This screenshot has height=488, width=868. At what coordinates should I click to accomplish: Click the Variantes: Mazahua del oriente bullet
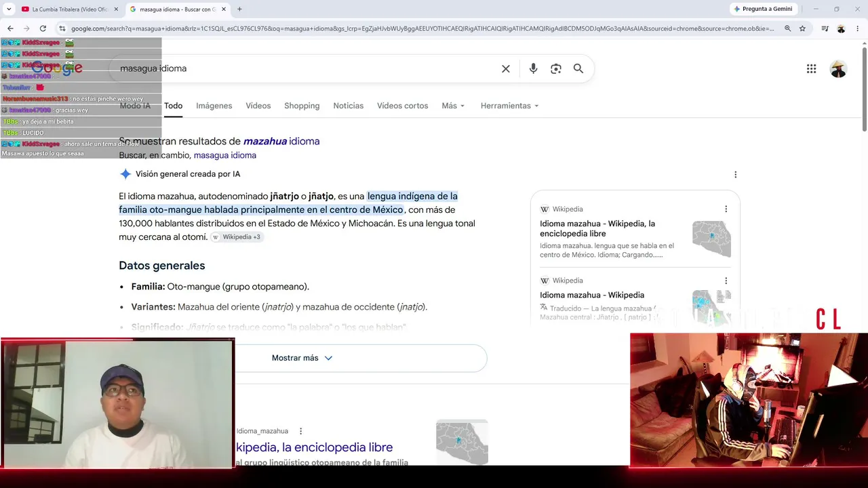pyautogui.click(x=279, y=307)
